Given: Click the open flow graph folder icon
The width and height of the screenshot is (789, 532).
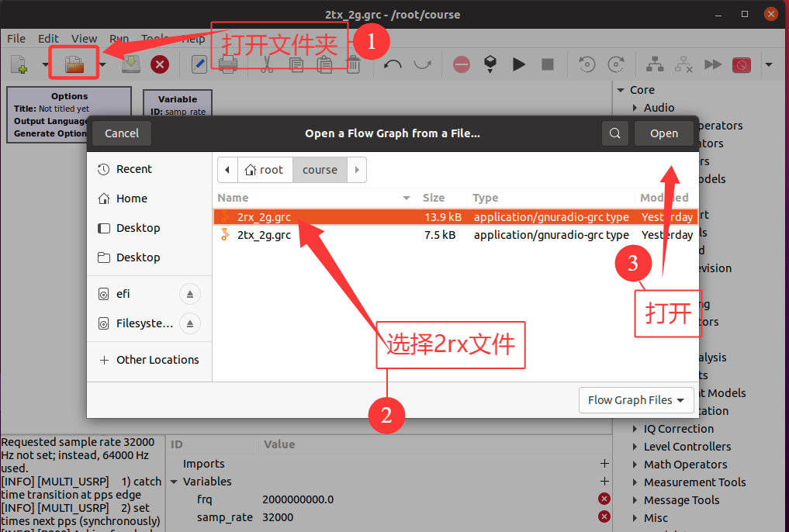Looking at the screenshot, I should point(74,64).
